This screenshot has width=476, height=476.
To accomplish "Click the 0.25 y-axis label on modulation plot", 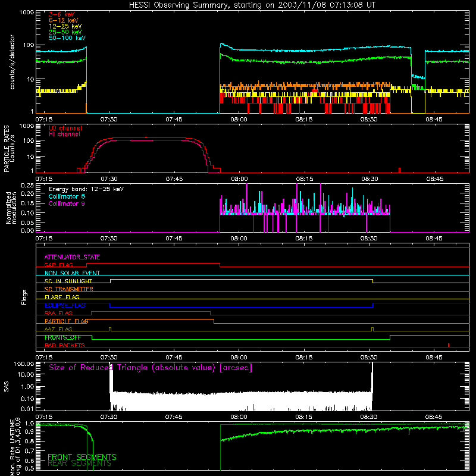I will [27, 186].
